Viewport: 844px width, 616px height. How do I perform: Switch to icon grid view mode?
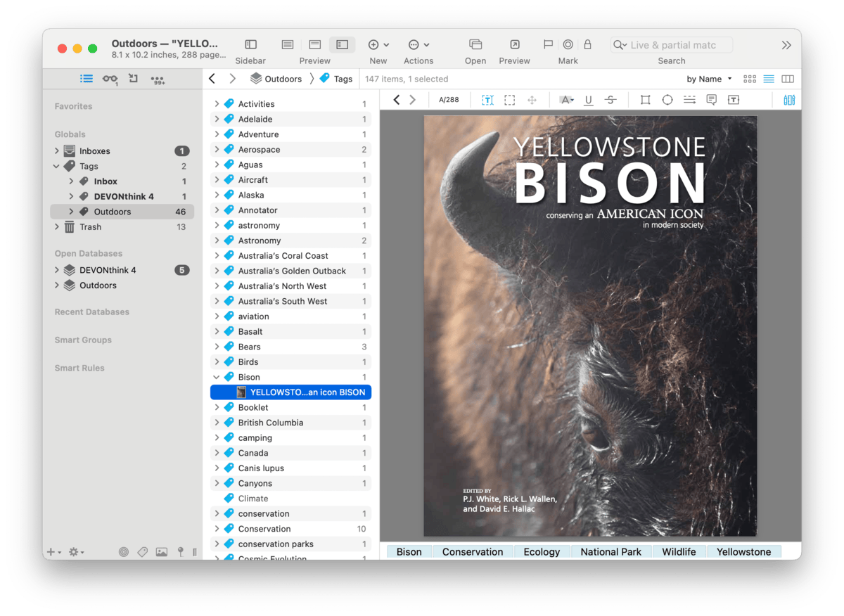[x=750, y=79]
